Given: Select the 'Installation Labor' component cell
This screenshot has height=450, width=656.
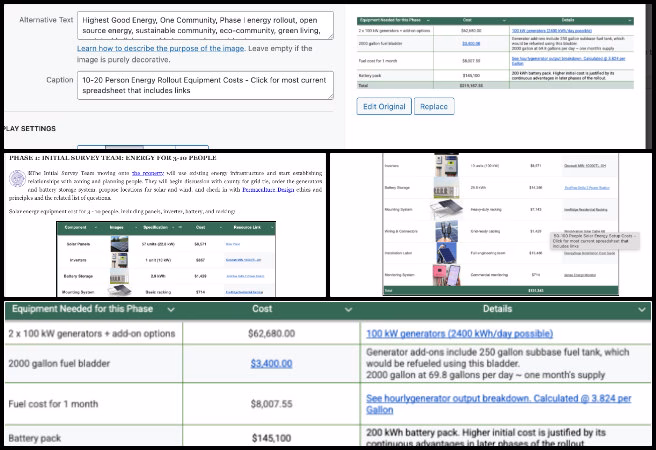Looking at the screenshot, I should tap(398, 253).
